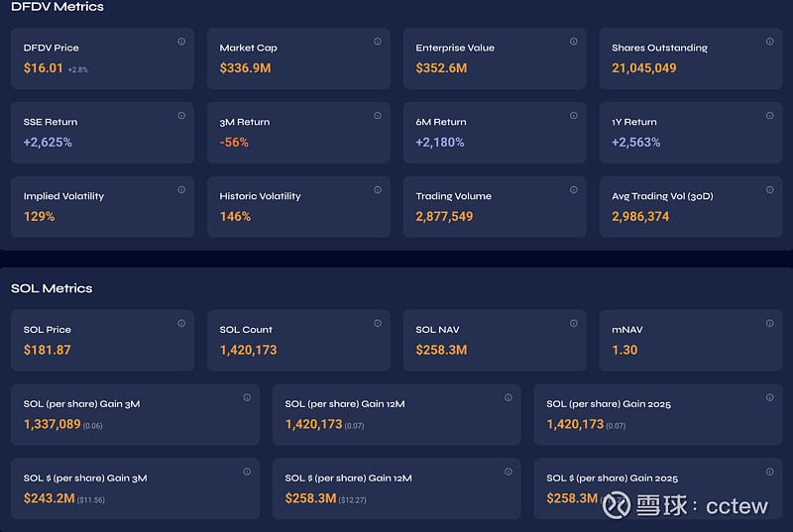Click the $243.2M gain 3M value
Image resolution: width=793 pixels, height=532 pixels.
(49, 498)
